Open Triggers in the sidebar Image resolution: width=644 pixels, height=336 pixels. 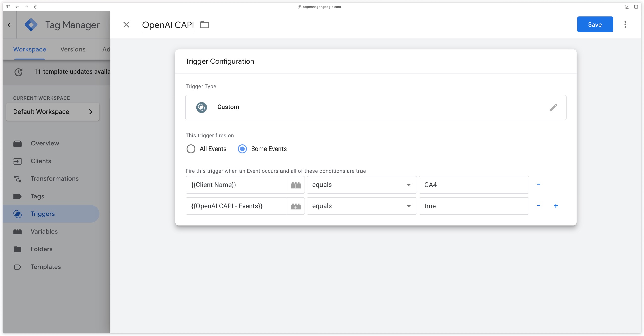tap(51, 214)
